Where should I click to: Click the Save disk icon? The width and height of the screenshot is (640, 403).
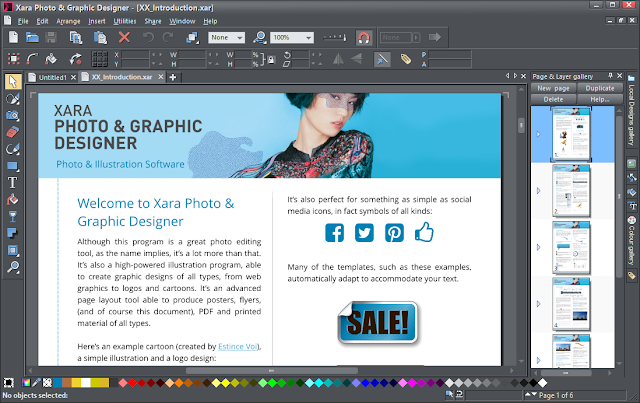(51, 38)
